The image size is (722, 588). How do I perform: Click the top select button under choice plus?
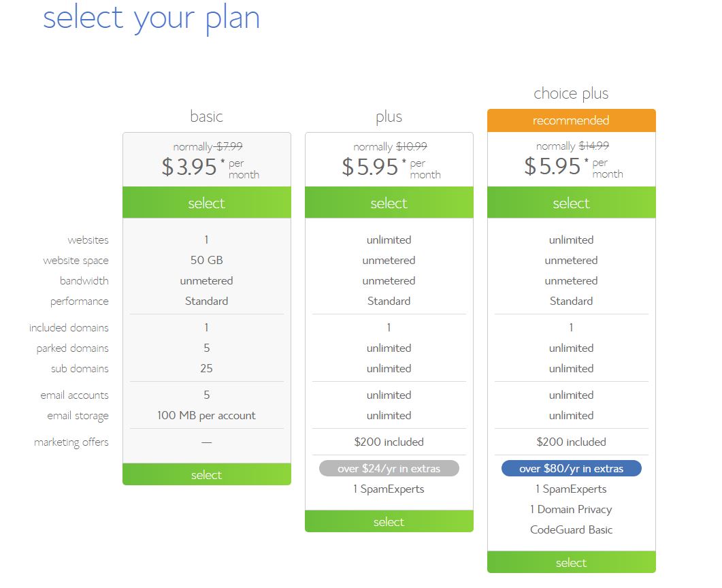(x=571, y=203)
